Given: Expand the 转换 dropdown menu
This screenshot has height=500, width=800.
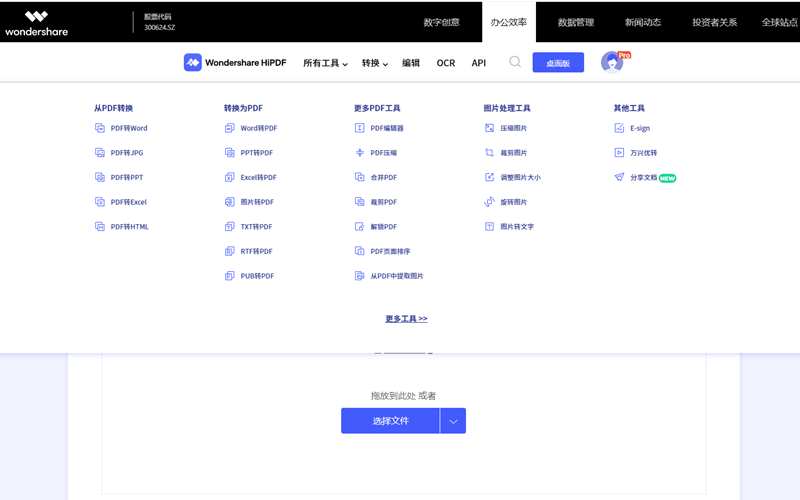Looking at the screenshot, I should click(x=375, y=63).
